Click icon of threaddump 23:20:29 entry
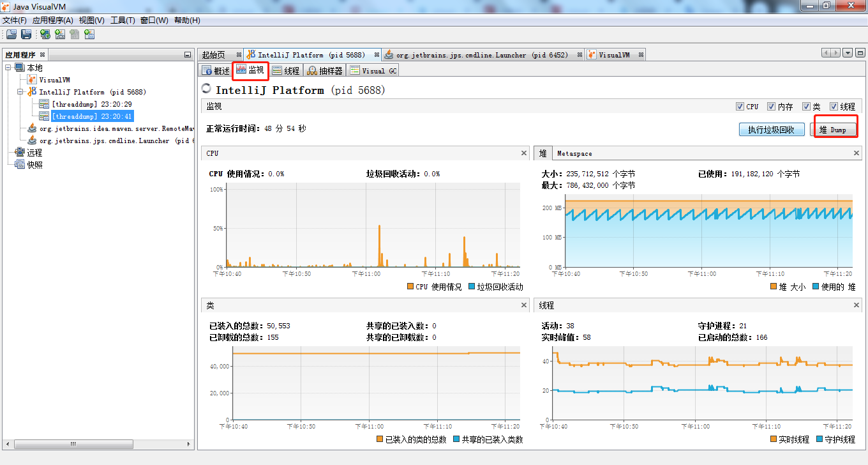The height and width of the screenshot is (465, 868). pyautogui.click(x=44, y=104)
